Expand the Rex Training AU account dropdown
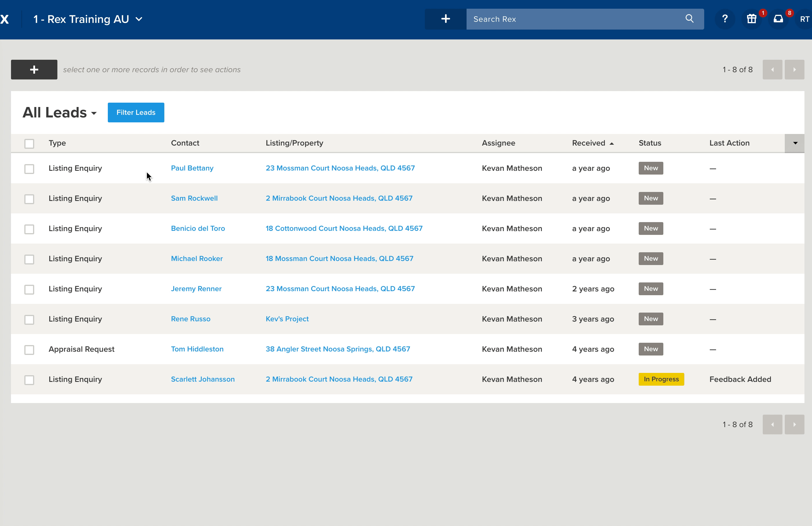812x526 pixels. (88, 19)
